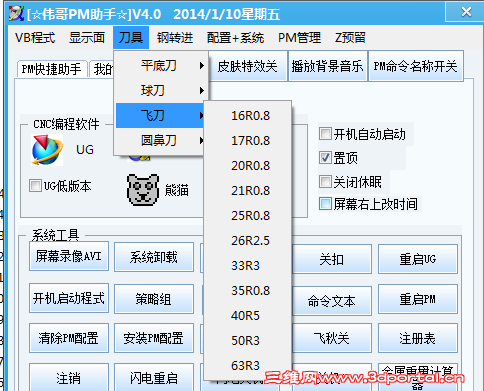The image size is (484, 391).
Task: Click the 注销 logoff button
Action: tap(69, 378)
